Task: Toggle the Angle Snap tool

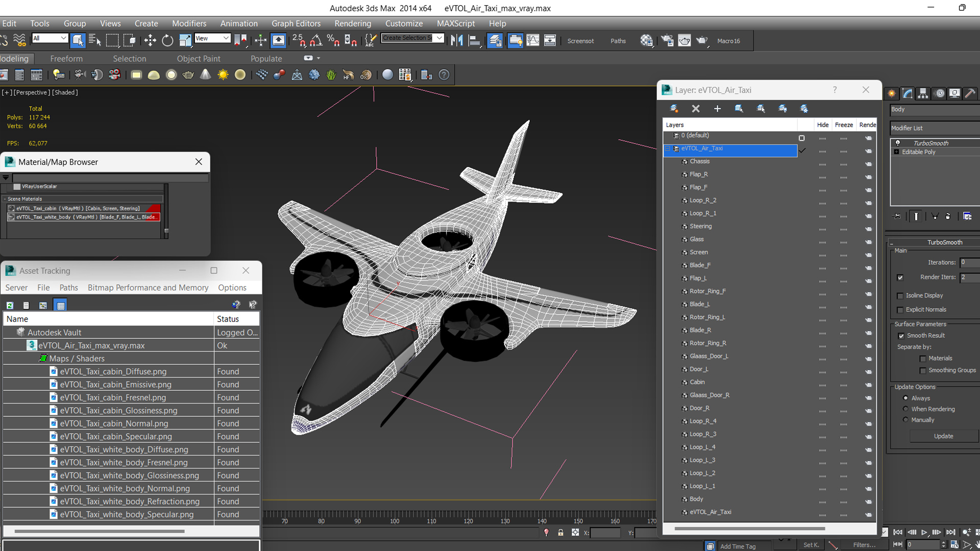Action: pos(316,40)
